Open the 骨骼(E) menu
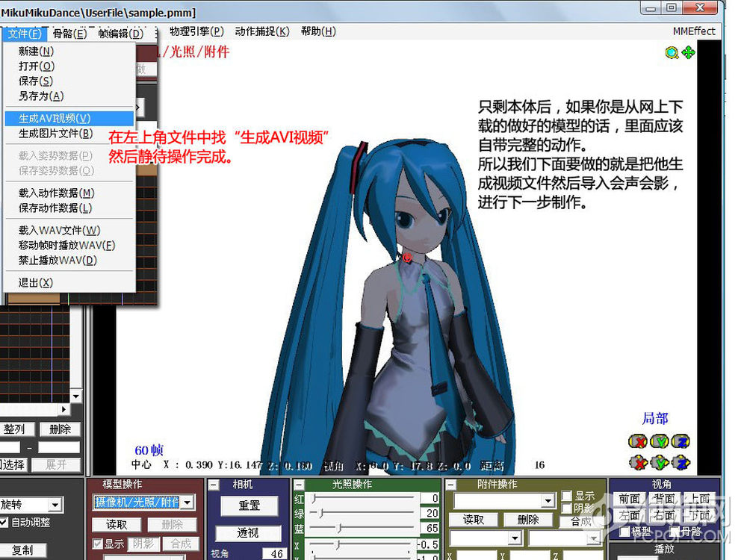This screenshot has width=747, height=560. (x=69, y=34)
